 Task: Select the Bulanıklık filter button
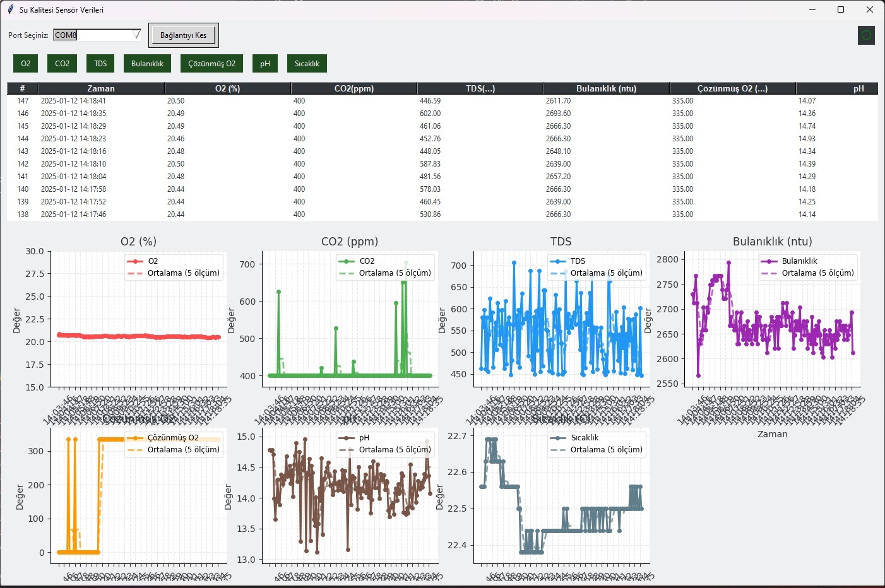click(x=148, y=63)
